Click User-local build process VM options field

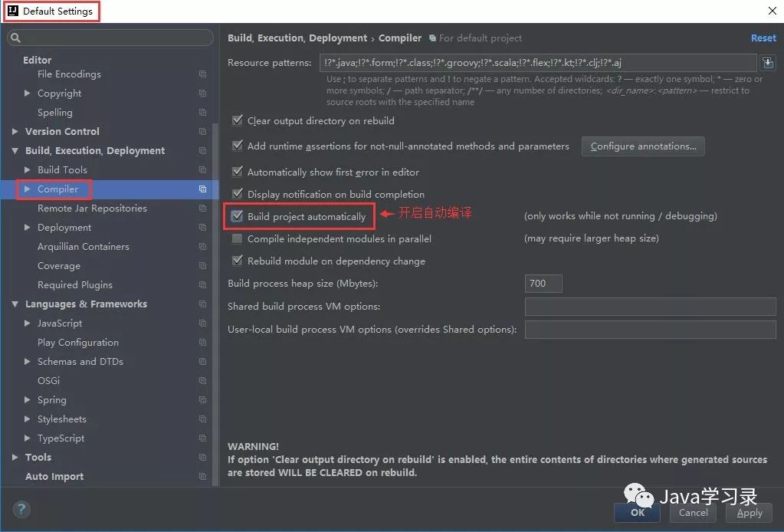click(x=650, y=330)
